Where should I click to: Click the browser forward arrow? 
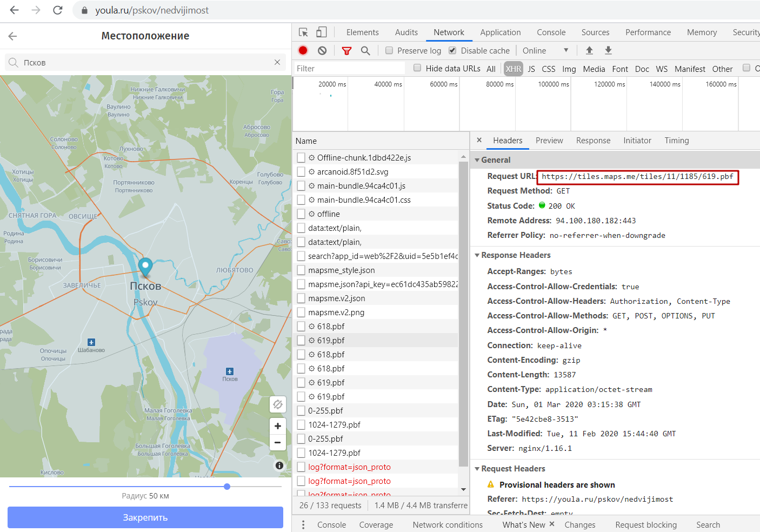36,10
